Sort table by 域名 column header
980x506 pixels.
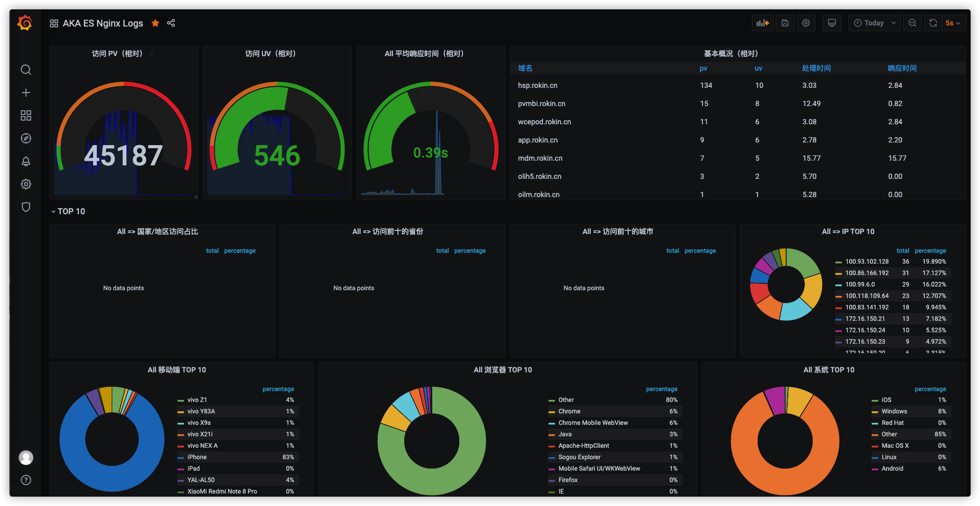coord(525,68)
